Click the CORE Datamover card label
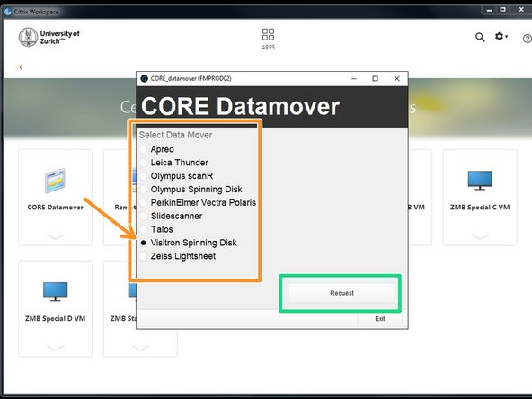532x399 pixels. 55,208
